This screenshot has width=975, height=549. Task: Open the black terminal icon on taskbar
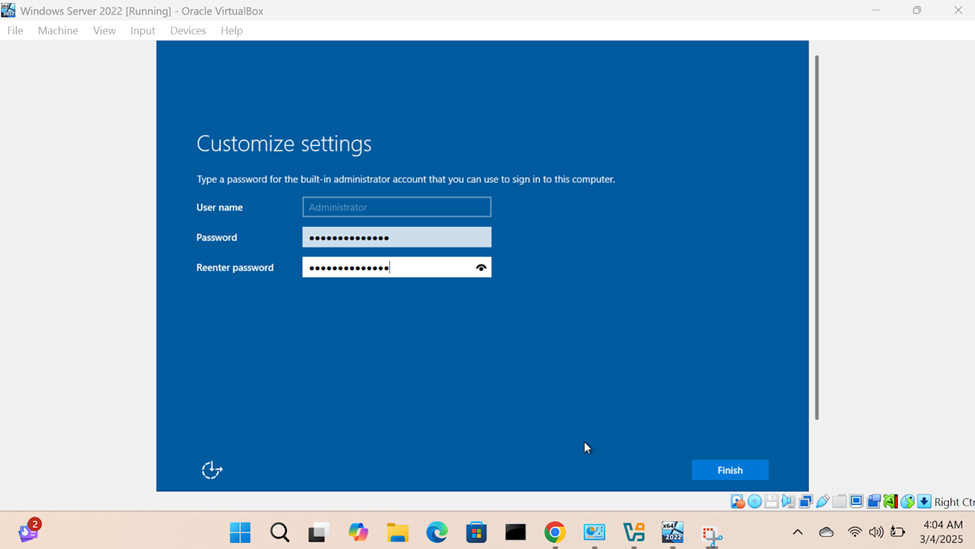(515, 532)
